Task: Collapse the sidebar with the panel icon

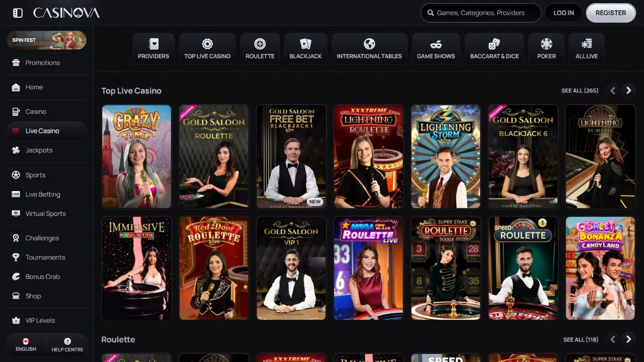Action: pos(18,13)
